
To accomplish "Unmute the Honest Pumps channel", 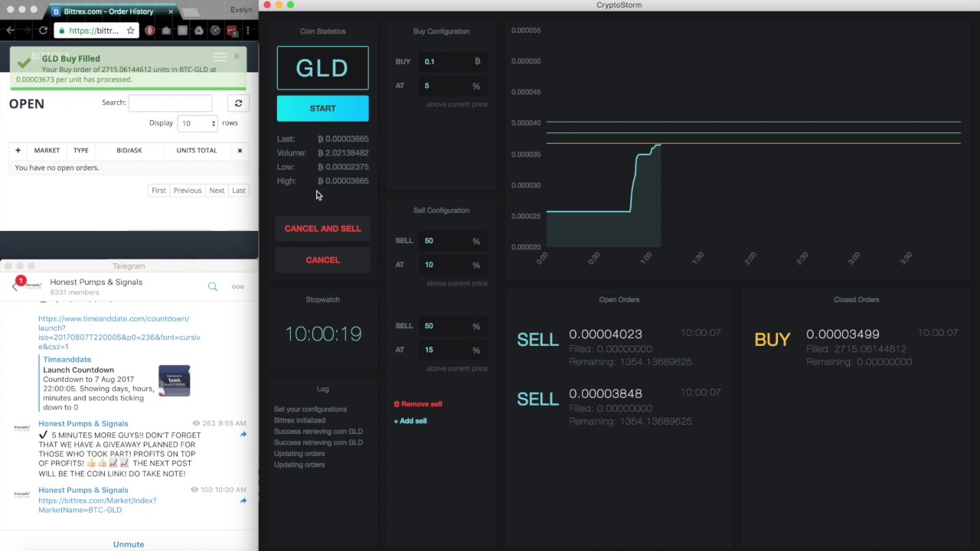I will pyautogui.click(x=129, y=544).
